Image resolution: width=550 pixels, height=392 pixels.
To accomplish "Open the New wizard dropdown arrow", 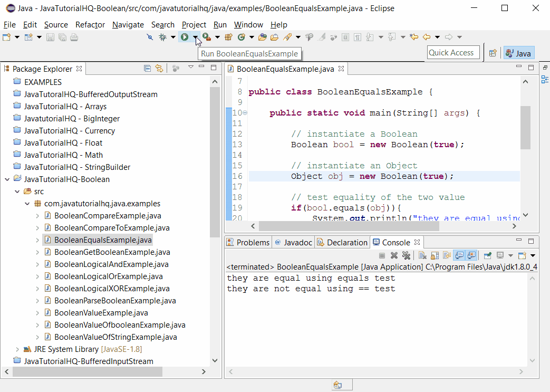I will pyautogui.click(x=17, y=37).
